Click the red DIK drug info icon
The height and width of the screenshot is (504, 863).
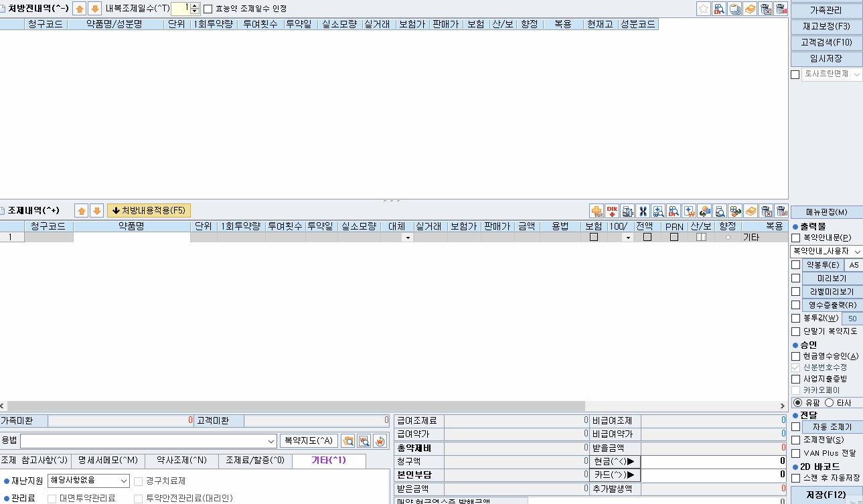point(612,211)
